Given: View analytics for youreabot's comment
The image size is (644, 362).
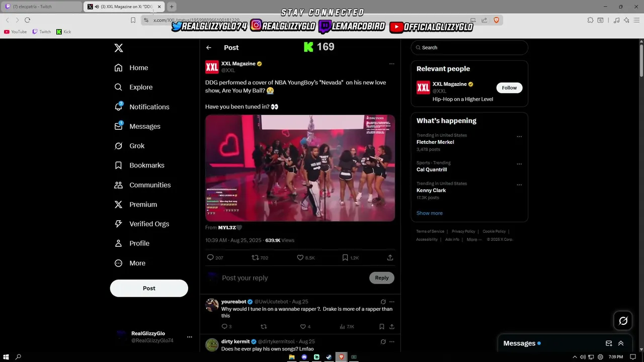Looking at the screenshot, I should tap(347, 327).
